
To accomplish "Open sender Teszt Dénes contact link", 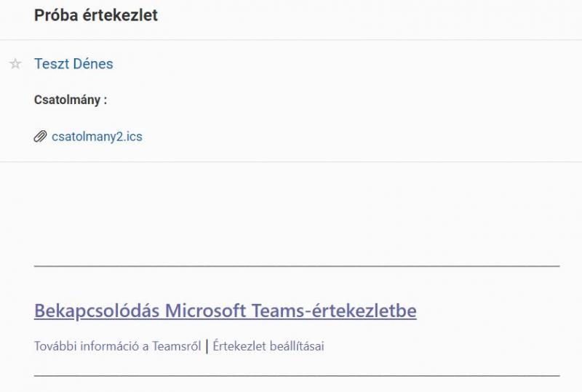I will pos(73,64).
